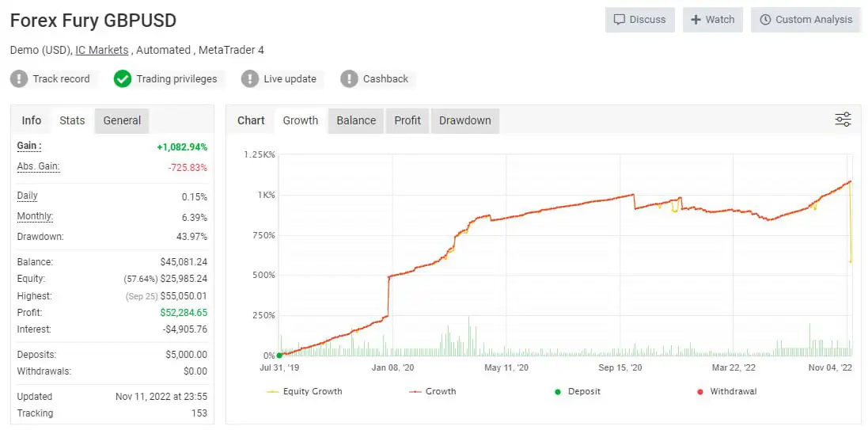The height and width of the screenshot is (430, 868).
Task: Click the Live update warning icon
Action: click(250, 78)
